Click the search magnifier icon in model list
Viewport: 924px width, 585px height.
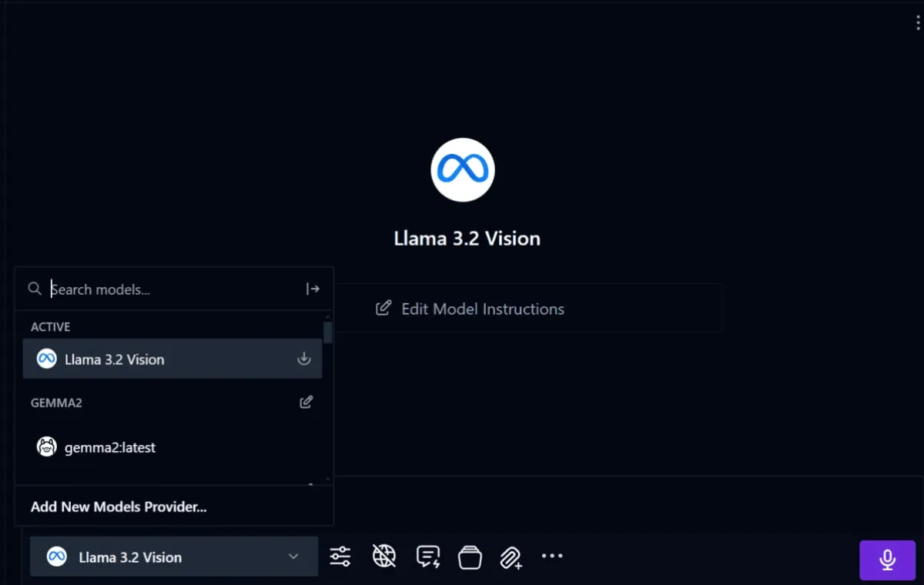pyautogui.click(x=35, y=289)
